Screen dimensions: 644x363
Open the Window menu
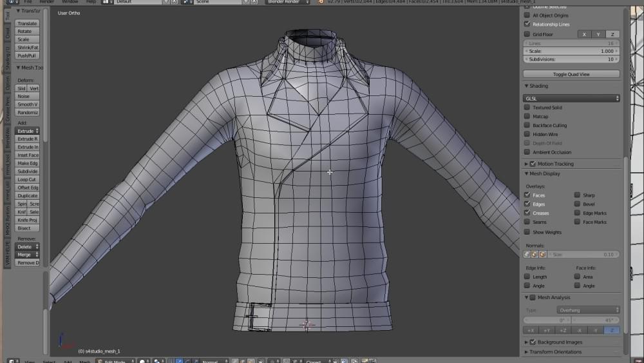[x=70, y=2]
